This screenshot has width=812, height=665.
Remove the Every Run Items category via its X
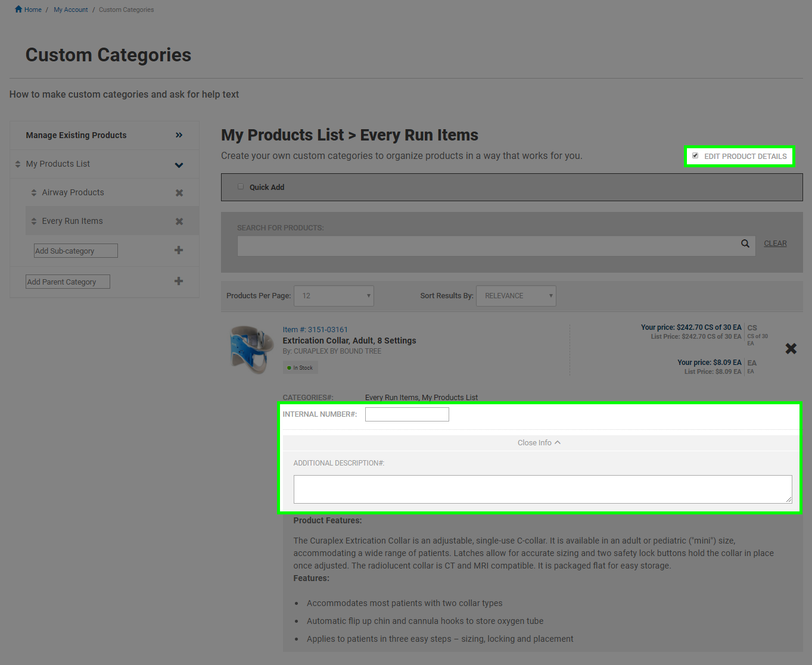pos(179,221)
